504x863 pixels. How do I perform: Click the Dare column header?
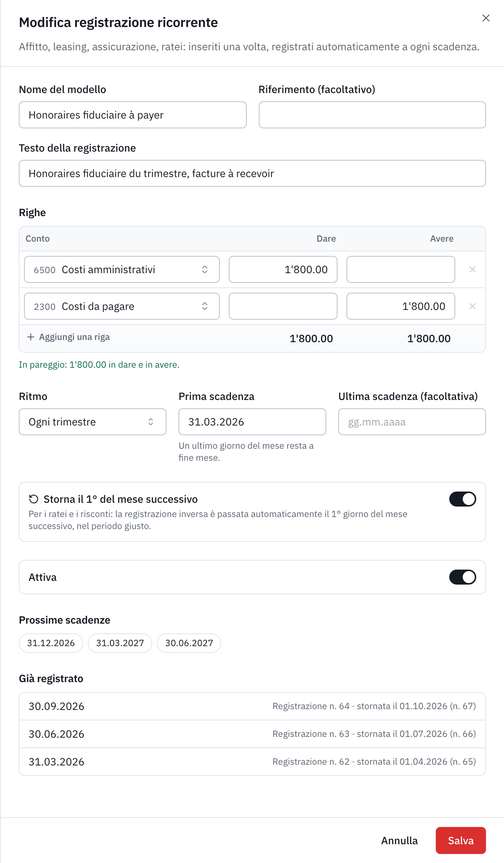pos(326,239)
